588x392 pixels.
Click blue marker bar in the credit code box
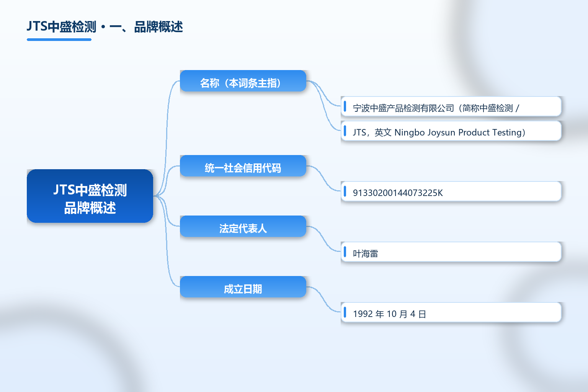click(x=345, y=191)
